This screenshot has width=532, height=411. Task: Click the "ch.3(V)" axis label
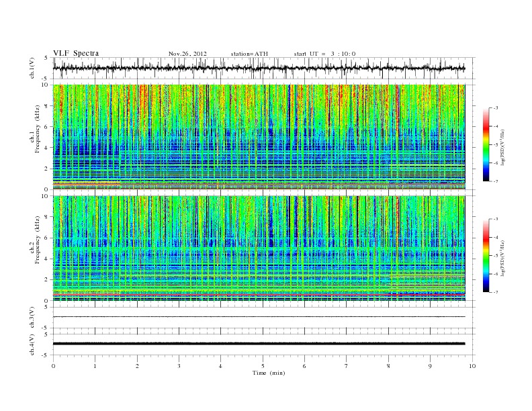coord(32,318)
